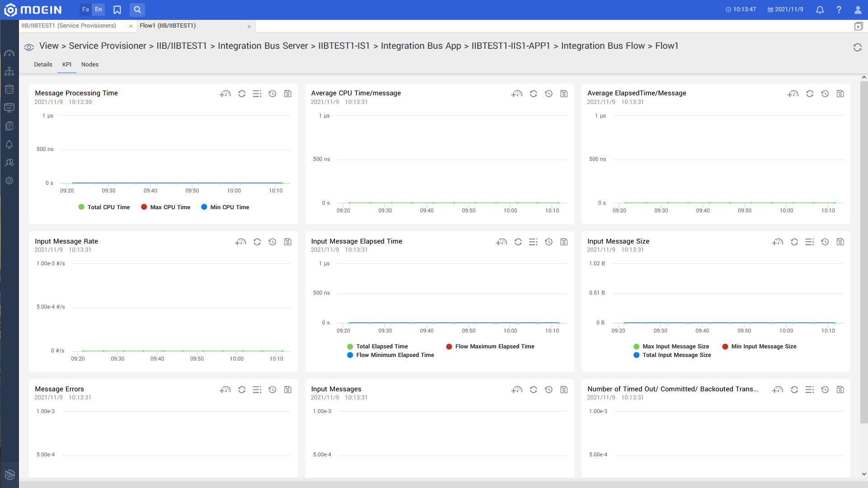Open the bottom-left sidebar logo icon
Screen dimensions: 868x488
[9, 474]
